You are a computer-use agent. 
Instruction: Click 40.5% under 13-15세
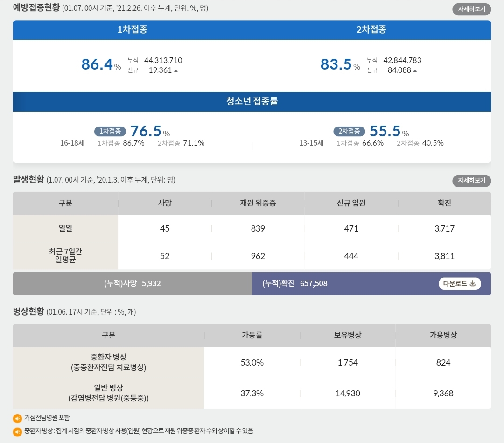(433, 143)
